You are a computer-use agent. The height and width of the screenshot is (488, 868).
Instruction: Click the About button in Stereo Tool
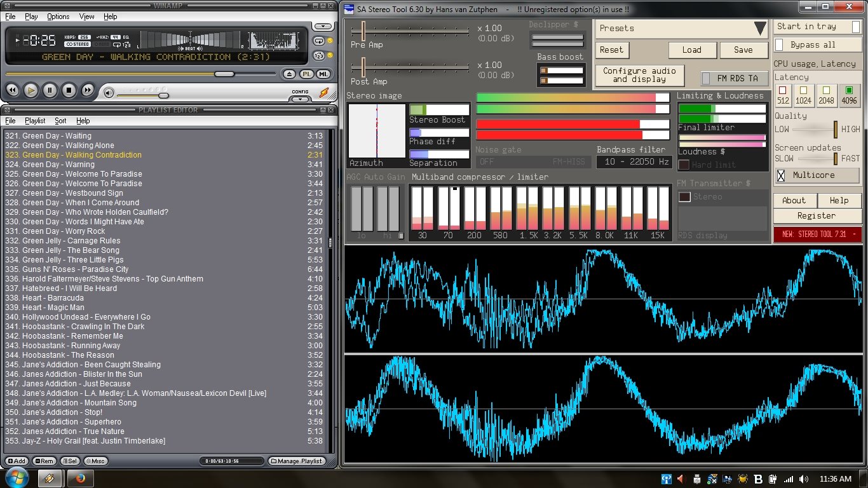pyautogui.click(x=794, y=200)
